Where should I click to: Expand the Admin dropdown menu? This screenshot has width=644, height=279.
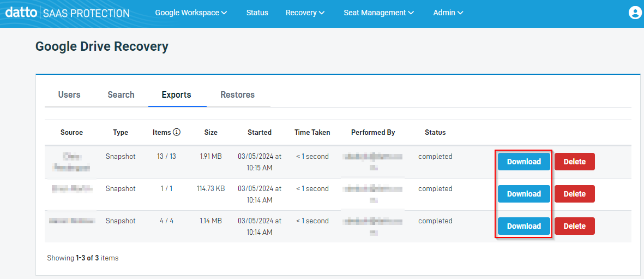(448, 13)
